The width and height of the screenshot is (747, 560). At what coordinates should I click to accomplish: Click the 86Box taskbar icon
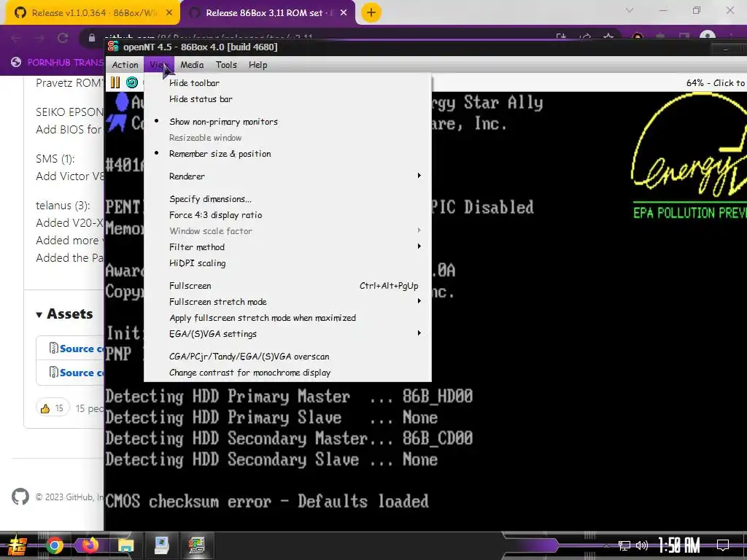coord(196,545)
